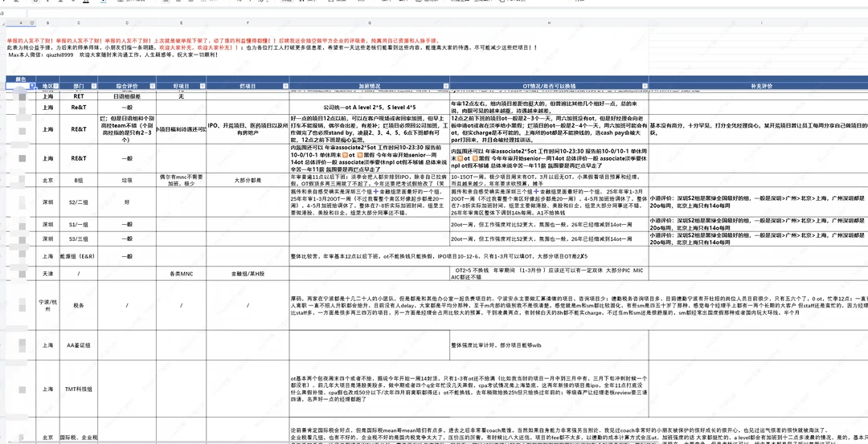Select the 整体强度比审计好 cell
Screen dimensions: 868x444
click(549, 345)
